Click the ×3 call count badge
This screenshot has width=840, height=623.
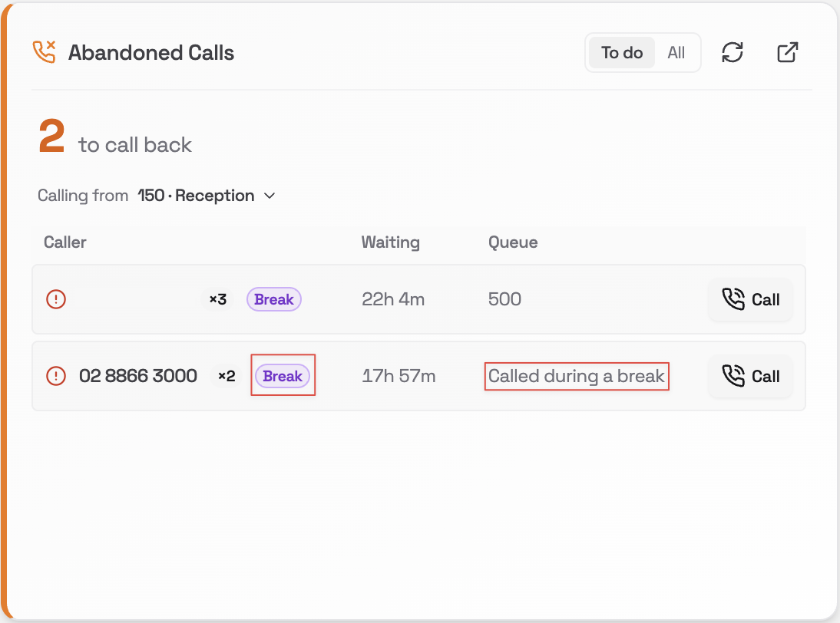217,299
